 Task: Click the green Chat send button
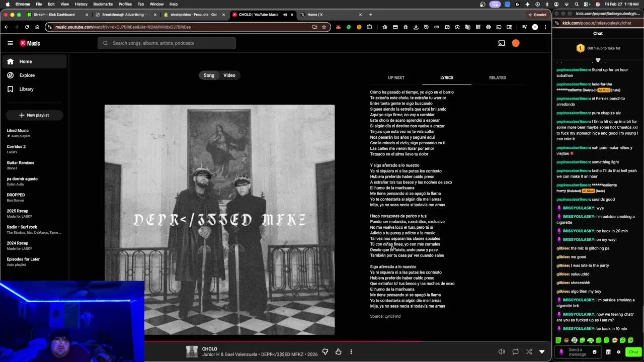coord(633,352)
